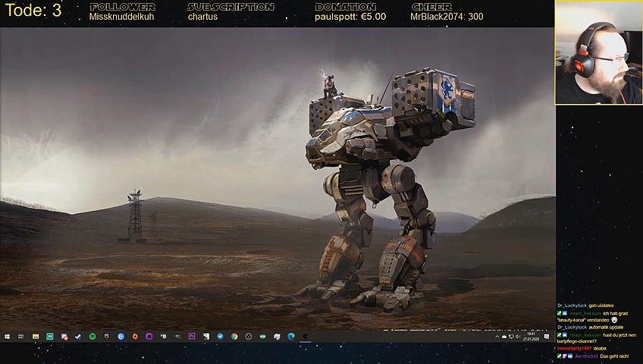
Task: Click cheer text MrBlack2074: 300
Action: [x=447, y=17]
